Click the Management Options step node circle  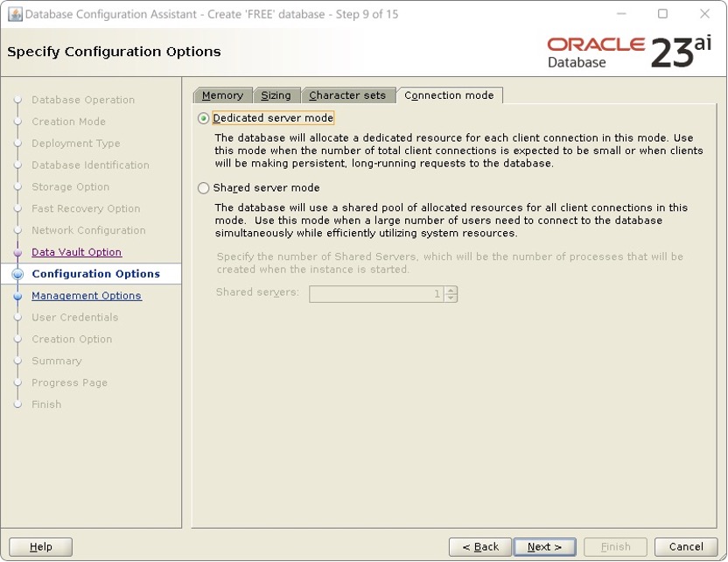pos(19,296)
